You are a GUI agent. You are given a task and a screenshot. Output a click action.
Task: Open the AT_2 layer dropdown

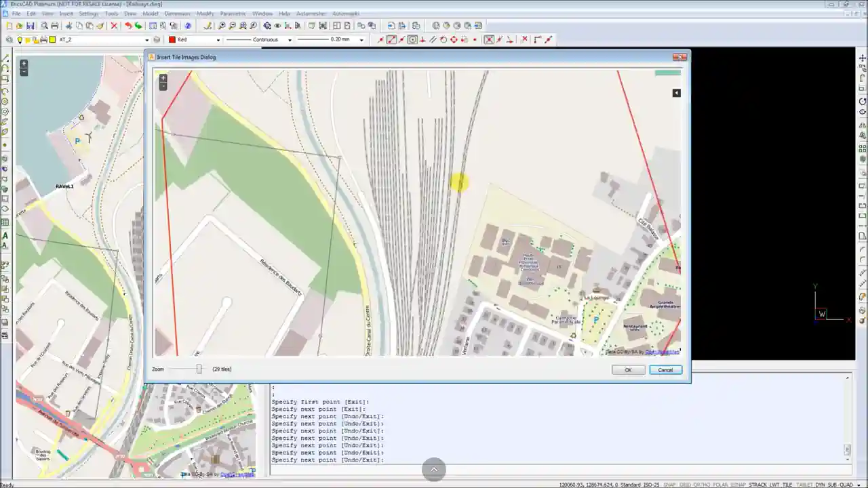tap(147, 39)
